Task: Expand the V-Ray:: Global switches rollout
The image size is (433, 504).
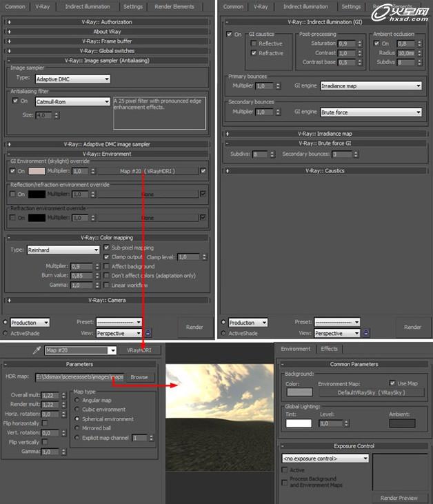Action: (107, 51)
